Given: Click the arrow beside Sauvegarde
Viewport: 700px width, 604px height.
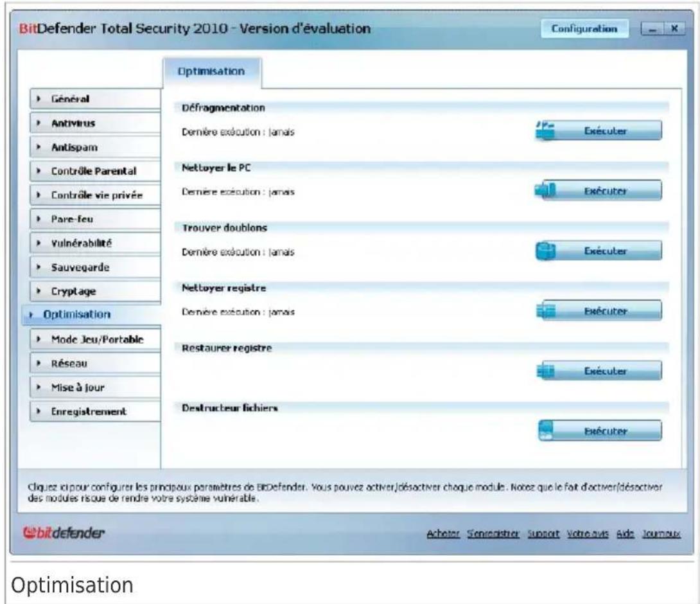Looking at the screenshot, I should (39, 267).
